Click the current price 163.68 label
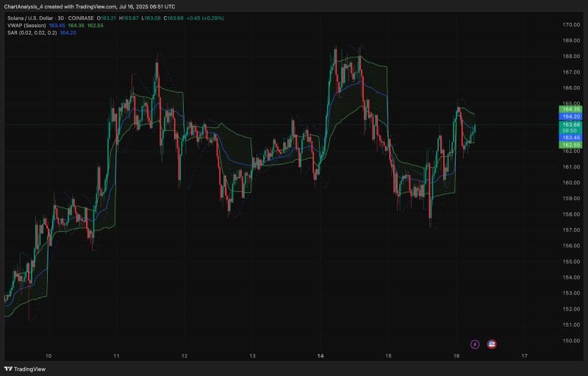Screen dimensions: 588x376 click(572, 124)
